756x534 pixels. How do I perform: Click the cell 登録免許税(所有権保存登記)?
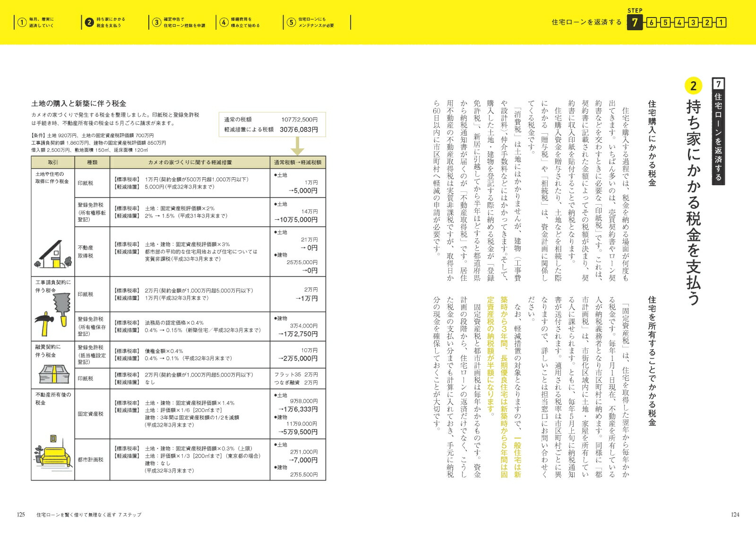92,327
